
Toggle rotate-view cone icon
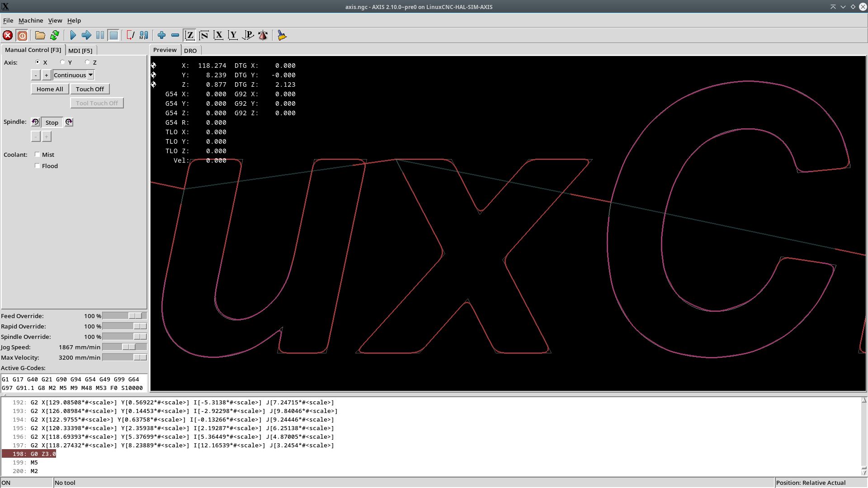tap(263, 35)
